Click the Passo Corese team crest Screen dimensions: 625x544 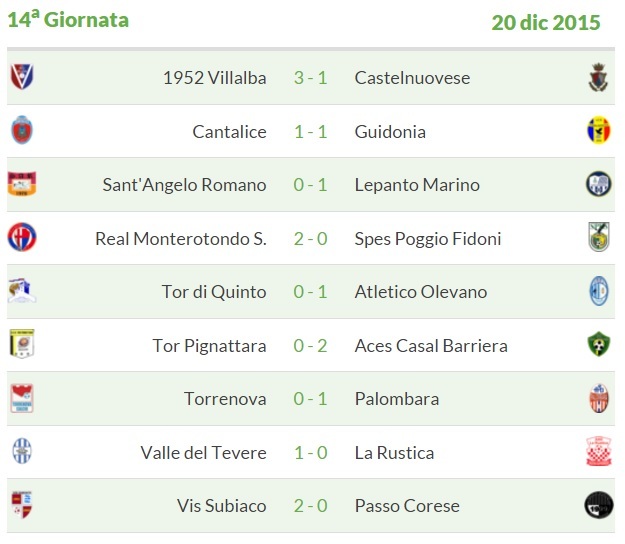click(x=598, y=505)
